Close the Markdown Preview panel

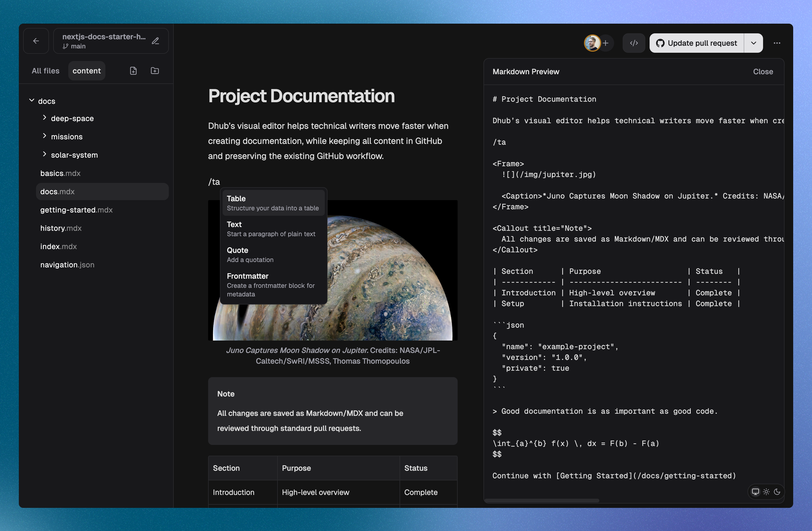pyautogui.click(x=763, y=72)
